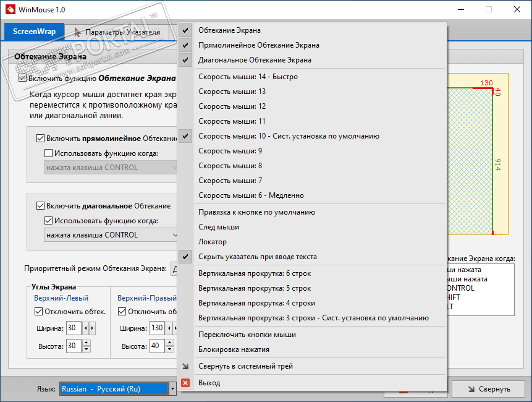
Task: Click the Верхний-Левый corner label
Action: 61,298
